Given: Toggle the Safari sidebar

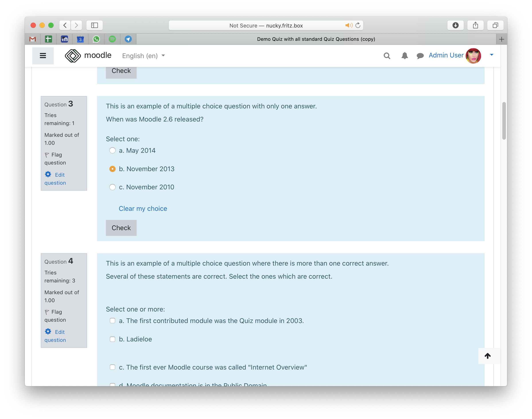Looking at the screenshot, I should pos(95,25).
